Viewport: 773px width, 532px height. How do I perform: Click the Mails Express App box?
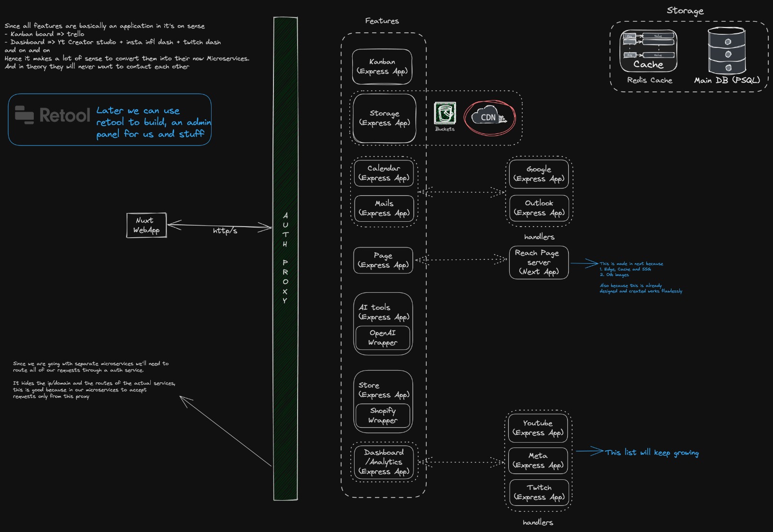[384, 208]
